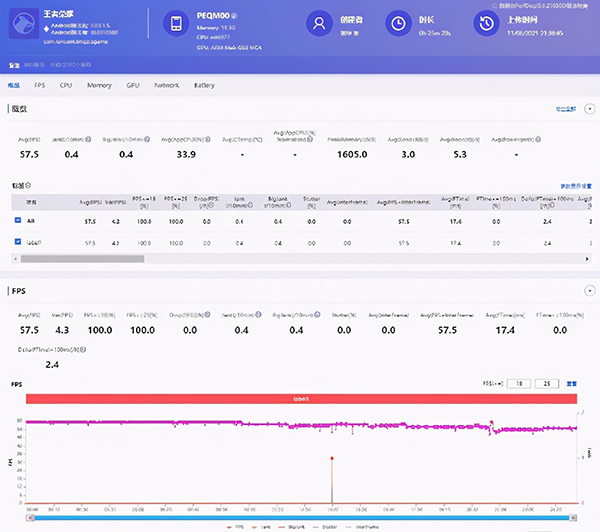Switch to the CPU tab
600x532 pixels.
pos(65,86)
